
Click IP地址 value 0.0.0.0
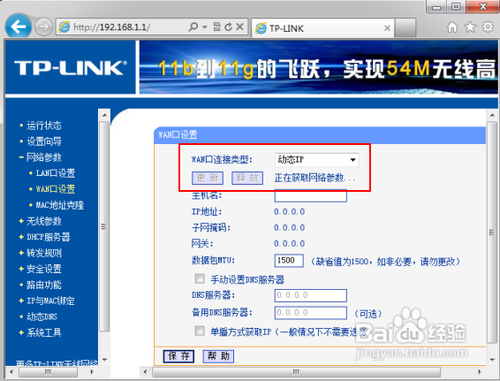289,212
